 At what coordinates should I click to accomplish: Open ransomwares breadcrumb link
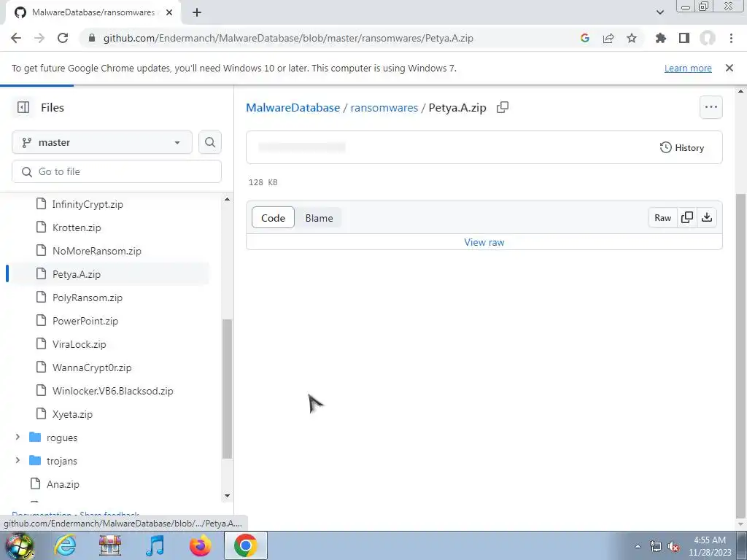384,108
